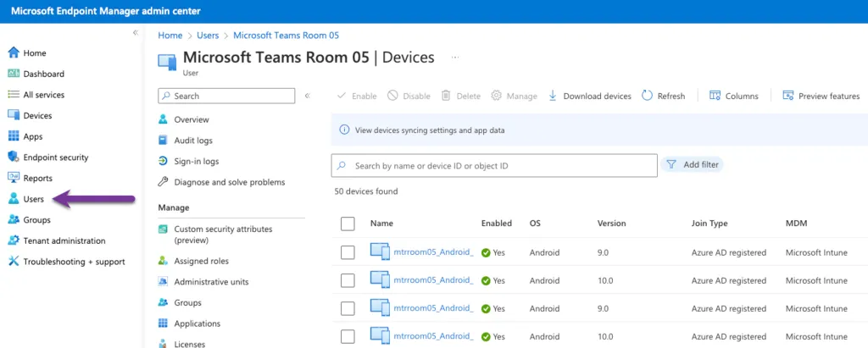
Task: Toggle the select-all checkbox in table header
Action: coord(348,224)
